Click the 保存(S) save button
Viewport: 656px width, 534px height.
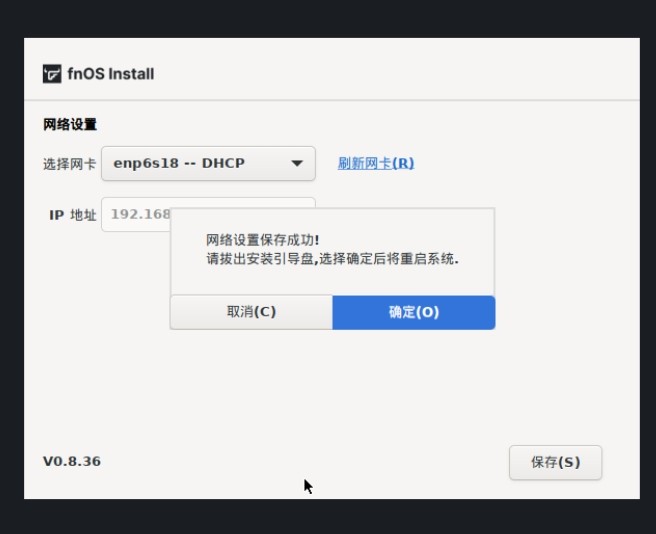click(x=555, y=462)
